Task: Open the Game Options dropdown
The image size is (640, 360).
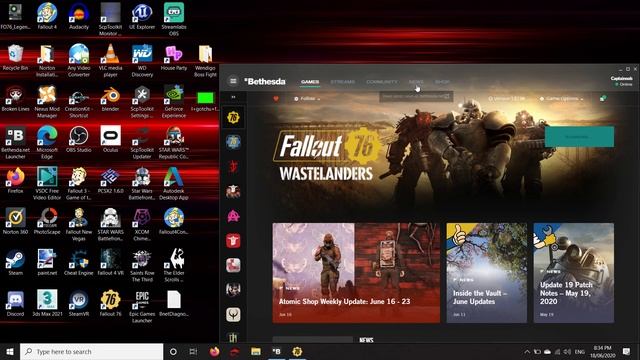Action: click(x=561, y=98)
